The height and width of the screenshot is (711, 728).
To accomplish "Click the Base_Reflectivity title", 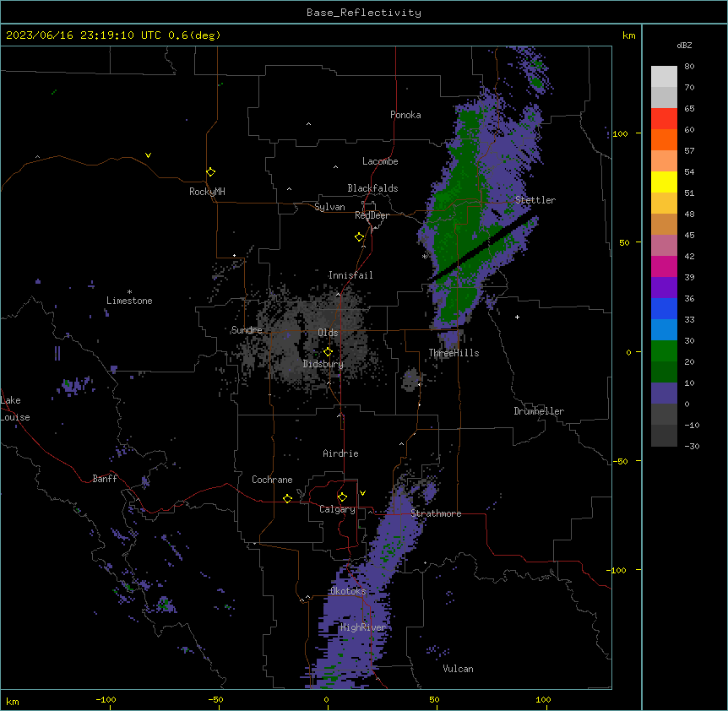I will [364, 13].
